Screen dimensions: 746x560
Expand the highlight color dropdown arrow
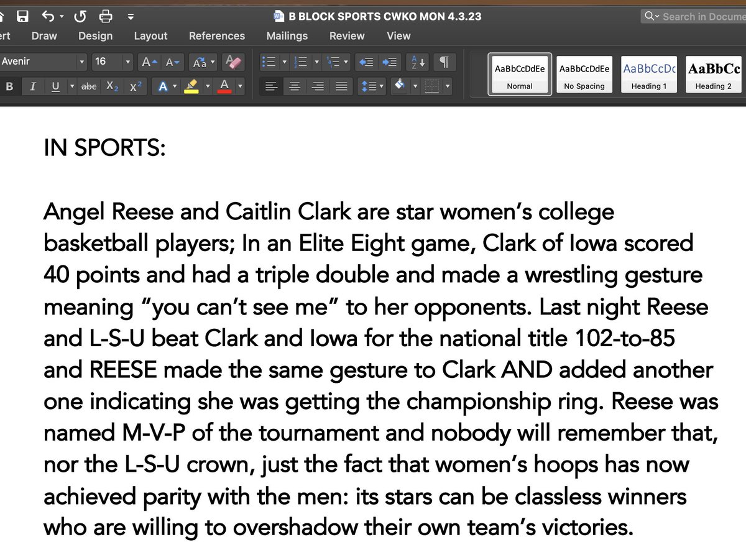coord(208,87)
